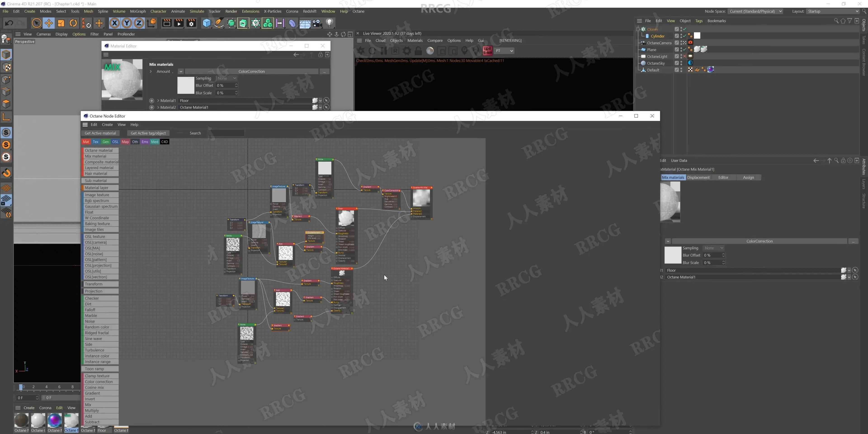This screenshot has width=868, height=434.
Task: Click the PSR reset icon
Action: coord(86,23)
